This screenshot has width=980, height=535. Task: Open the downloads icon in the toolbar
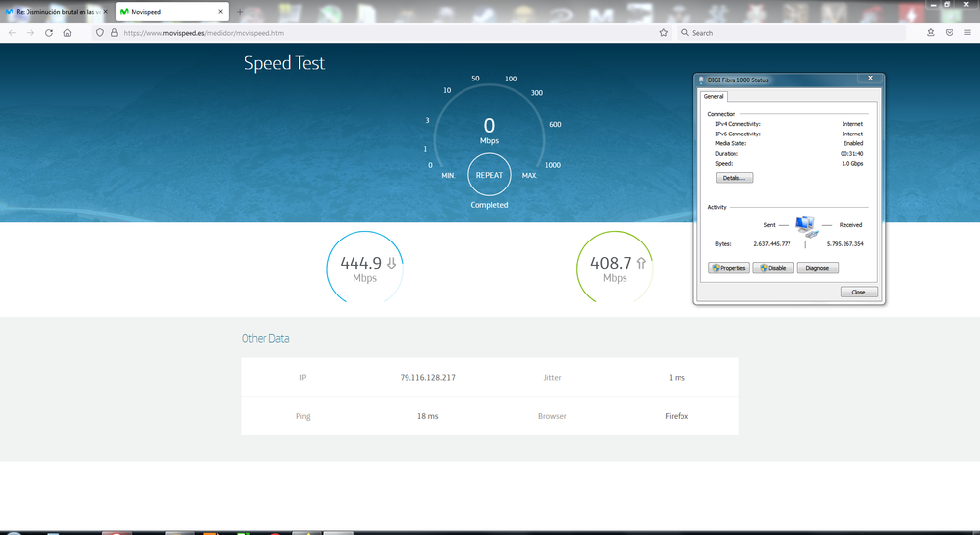[x=931, y=33]
